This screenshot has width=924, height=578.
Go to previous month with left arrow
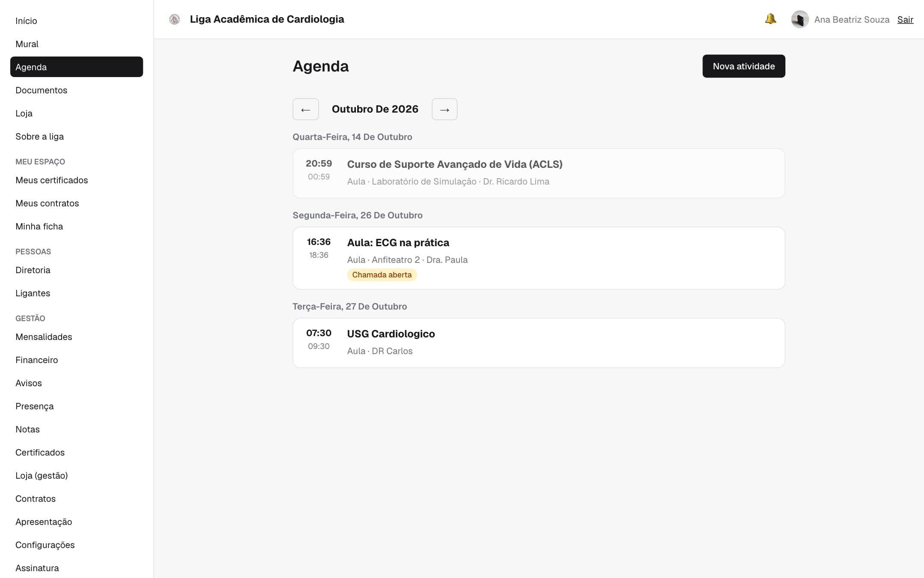305,109
